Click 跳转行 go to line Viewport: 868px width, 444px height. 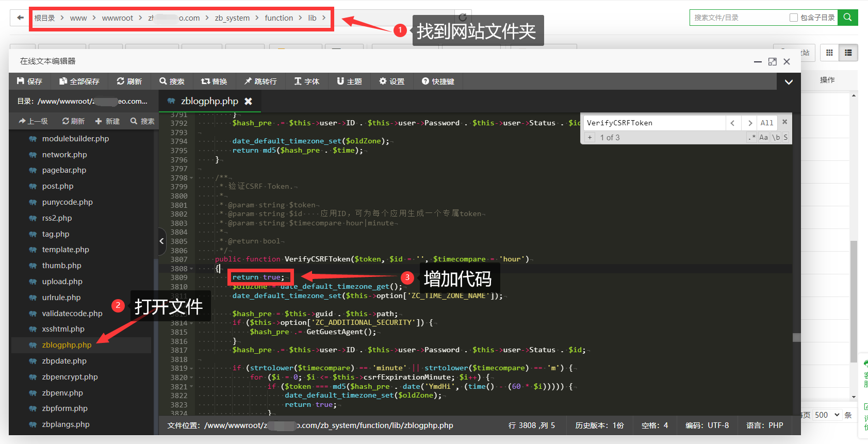pos(260,81)
